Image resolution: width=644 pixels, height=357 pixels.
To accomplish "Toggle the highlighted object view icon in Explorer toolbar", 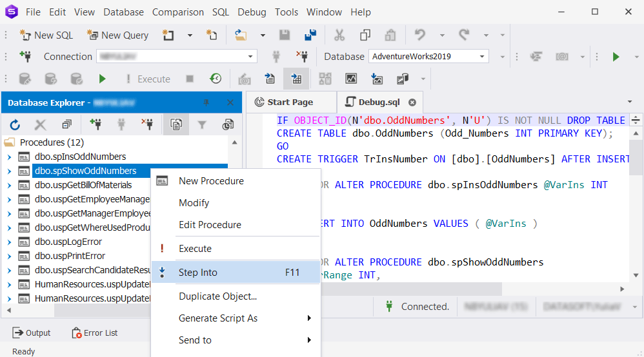I will click(176, 125).
